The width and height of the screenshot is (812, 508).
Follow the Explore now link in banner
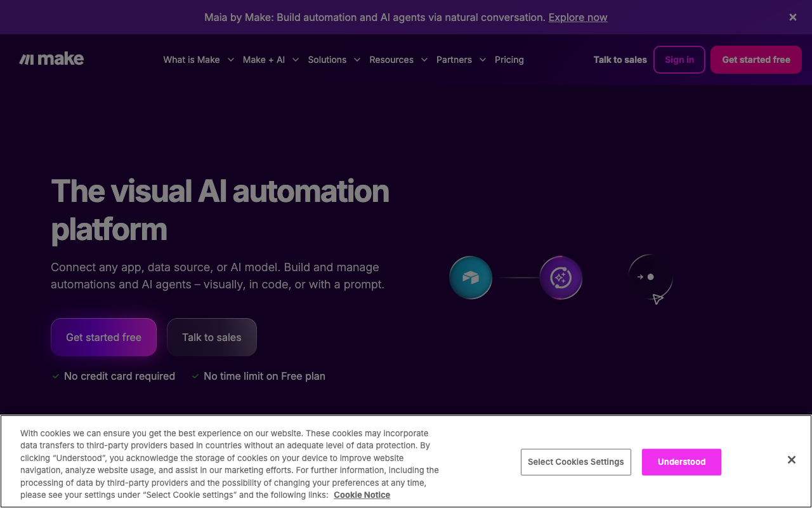(x=578, y=17)
